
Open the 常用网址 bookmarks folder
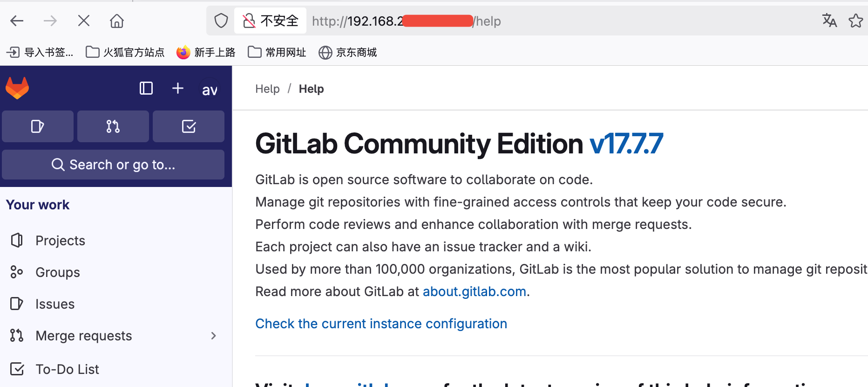(x=277, y=52)
